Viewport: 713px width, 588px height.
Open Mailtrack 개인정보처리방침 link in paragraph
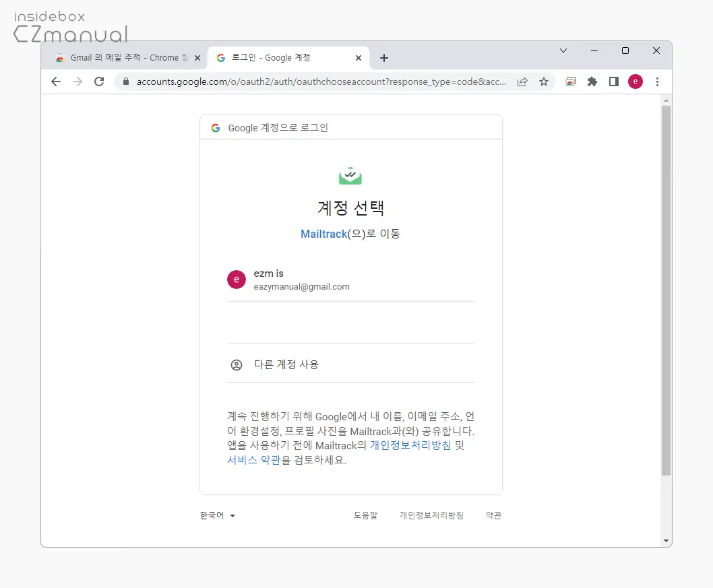410,445
